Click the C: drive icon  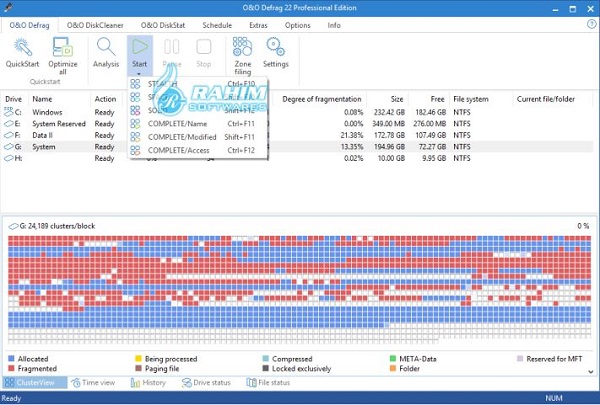pyautogui.click(x=8, y=112)
